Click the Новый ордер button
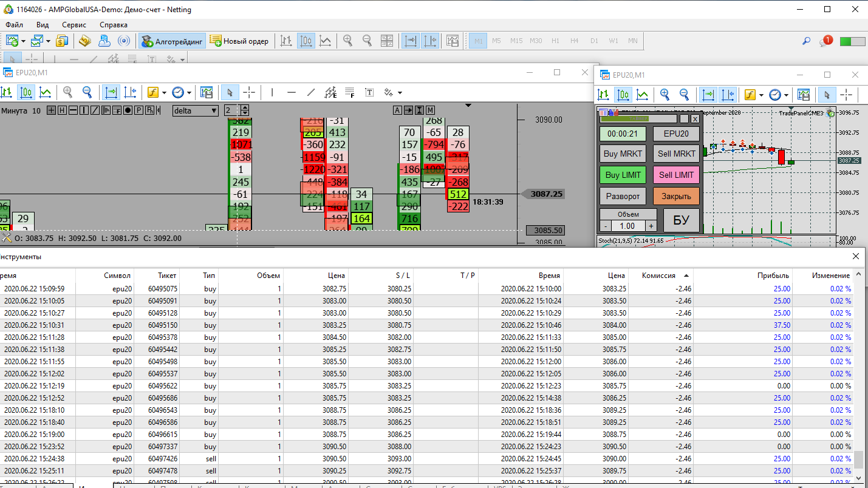 point(239,41)
